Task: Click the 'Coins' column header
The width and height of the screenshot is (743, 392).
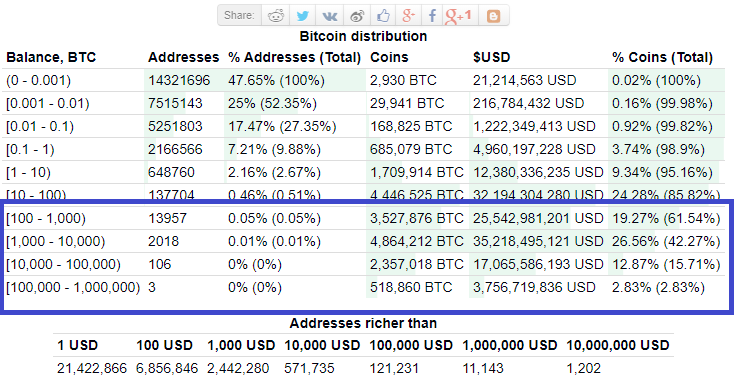Action: (x=389, y=57)
